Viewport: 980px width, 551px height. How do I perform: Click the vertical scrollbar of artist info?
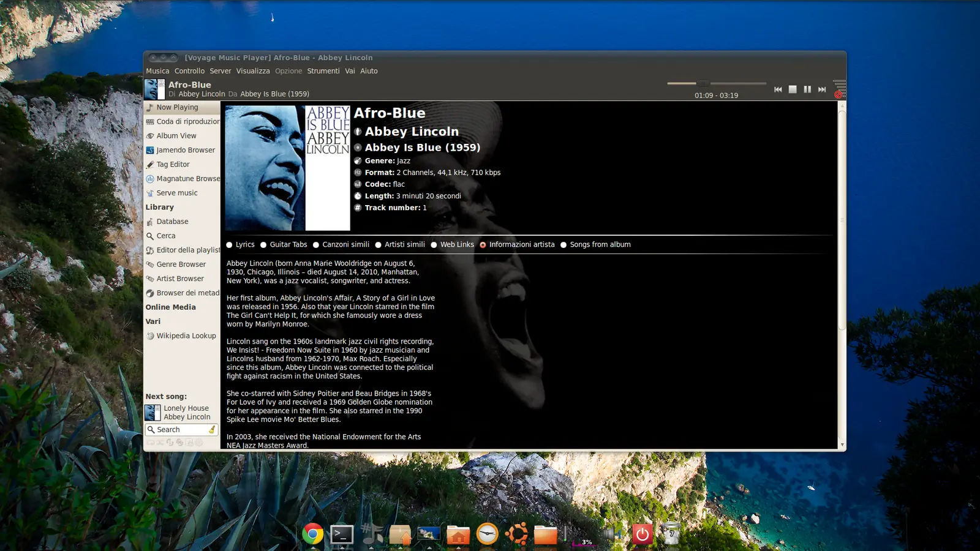click(842, 220)
